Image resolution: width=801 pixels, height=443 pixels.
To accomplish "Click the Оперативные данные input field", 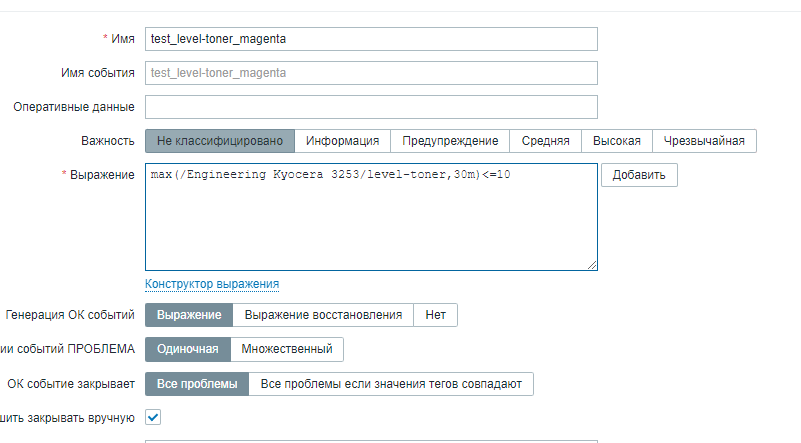I will 371,107.
